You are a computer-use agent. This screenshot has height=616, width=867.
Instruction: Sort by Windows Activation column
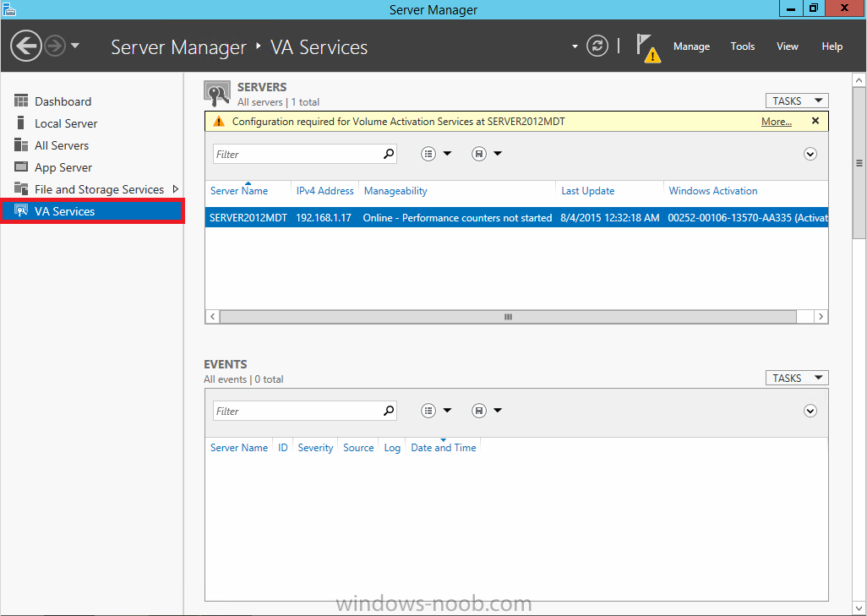(x=712, y=191)
